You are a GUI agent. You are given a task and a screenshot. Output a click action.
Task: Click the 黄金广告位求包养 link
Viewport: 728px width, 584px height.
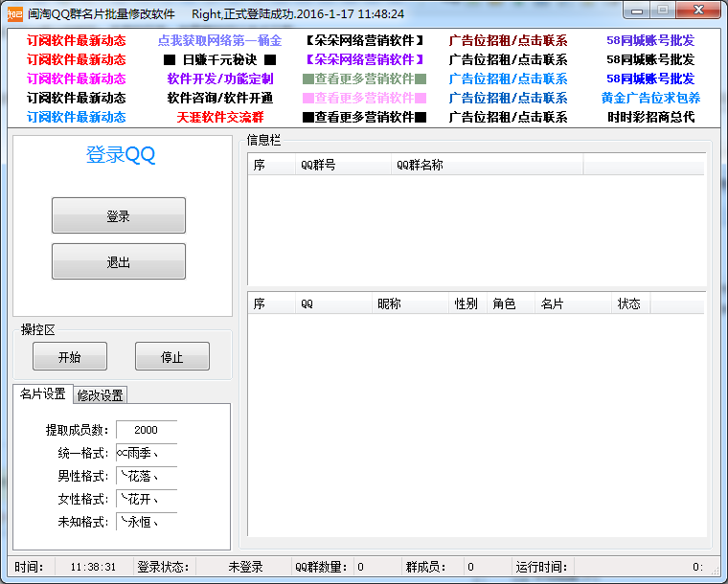tap(650, 98)
